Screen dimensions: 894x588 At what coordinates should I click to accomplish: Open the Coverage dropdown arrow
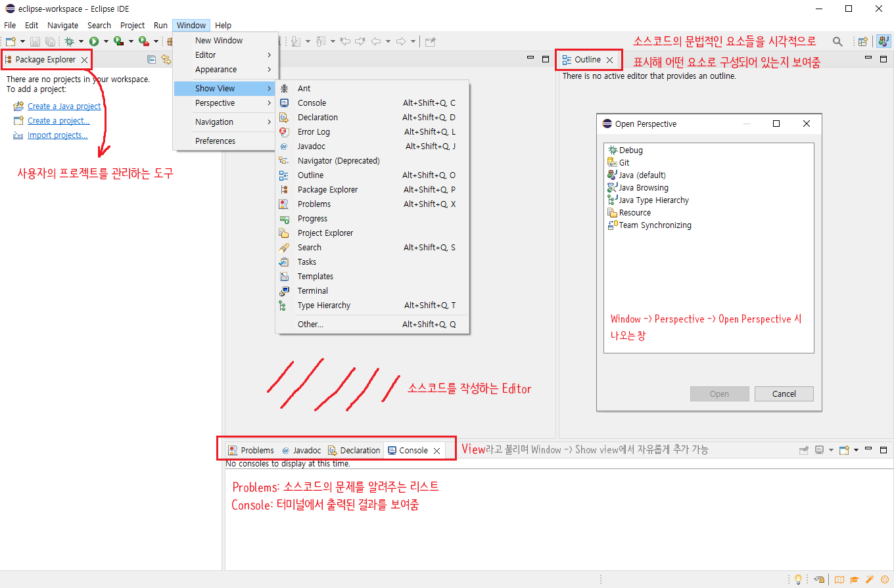tap(131, 41)
